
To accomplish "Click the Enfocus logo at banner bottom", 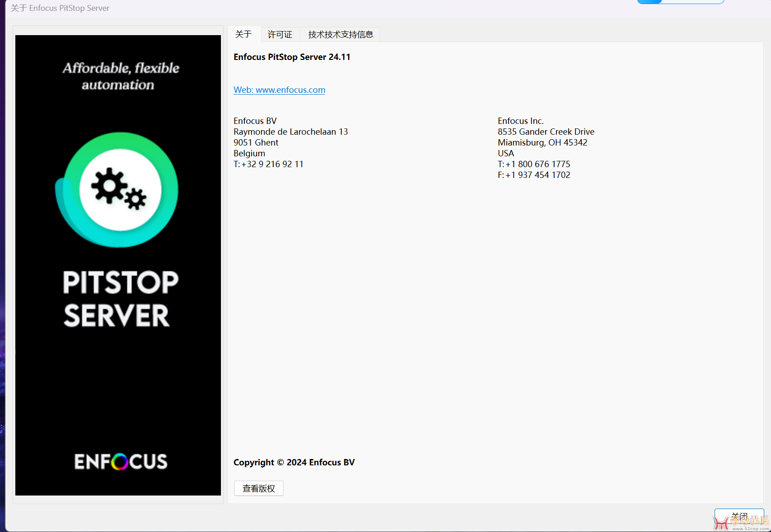I will [x=120, y=462].
